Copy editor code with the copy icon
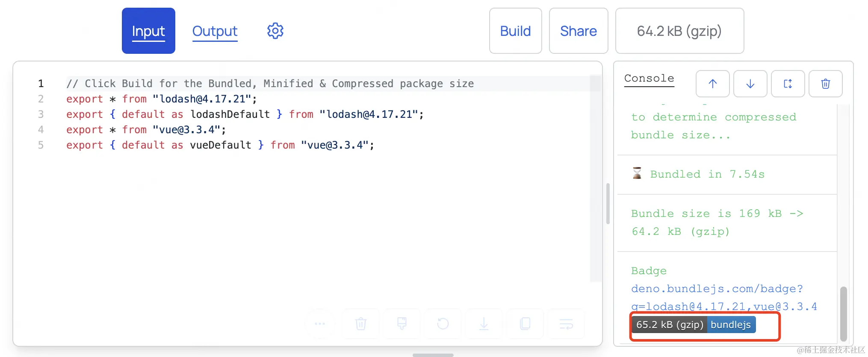This screenshot has height=357, width=868. (525, 324)
